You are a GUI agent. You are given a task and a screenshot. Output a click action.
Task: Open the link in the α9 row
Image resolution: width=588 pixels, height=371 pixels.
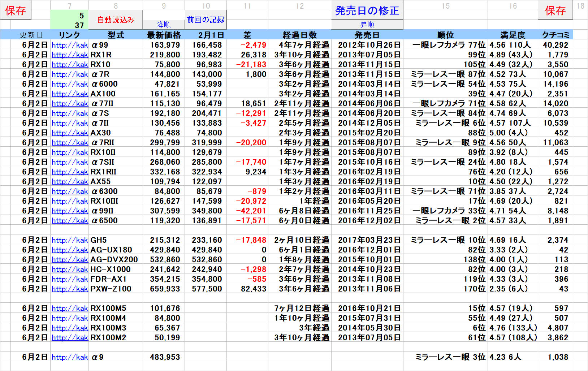point(70,357)
